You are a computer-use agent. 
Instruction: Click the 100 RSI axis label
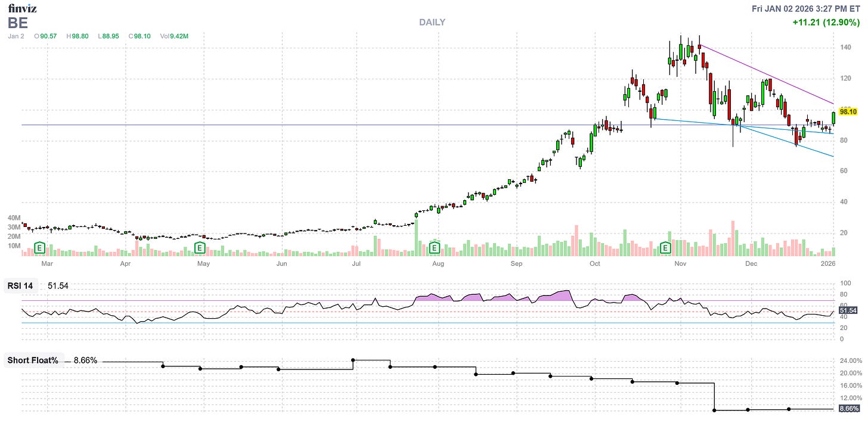[845, 284]
